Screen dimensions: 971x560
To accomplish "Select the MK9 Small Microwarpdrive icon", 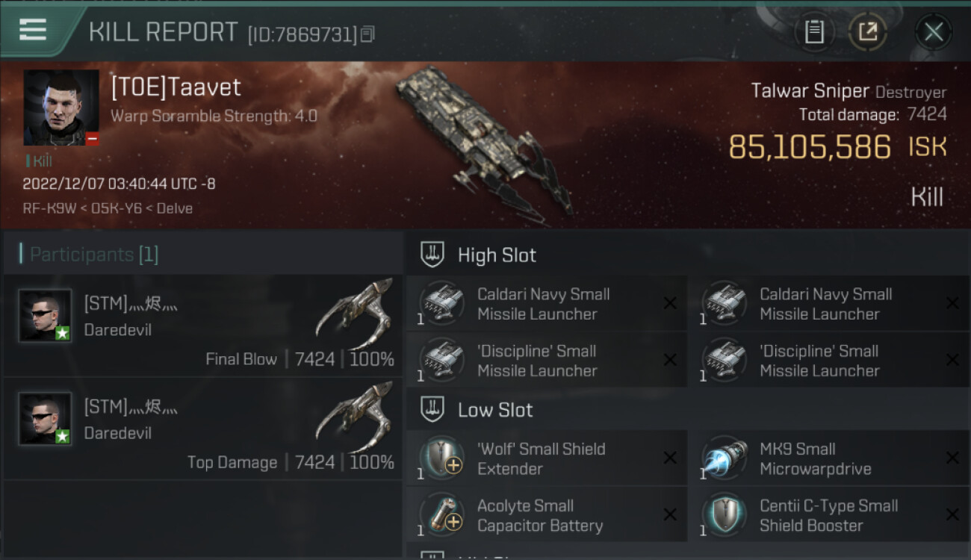I will coord(725,457).
